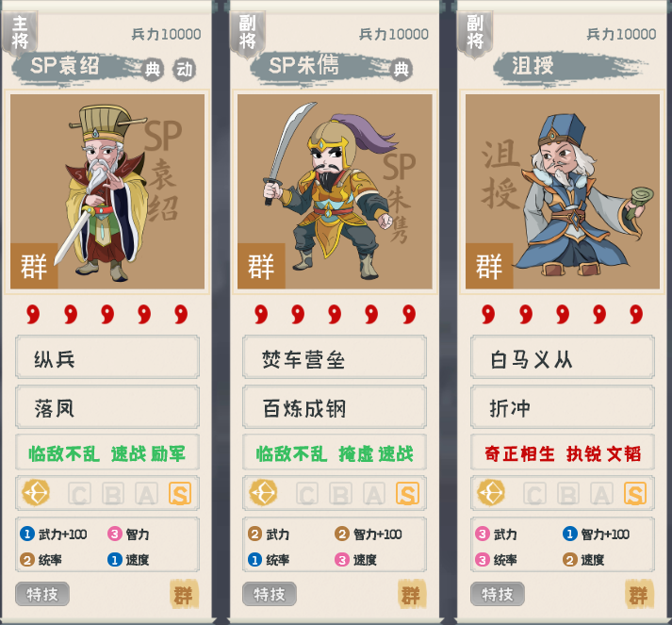Image resolution: width=672 pixels, height=625 pixels.
Task: Select the A grade on SP朱儁 card
Action: tap(374, 494)
